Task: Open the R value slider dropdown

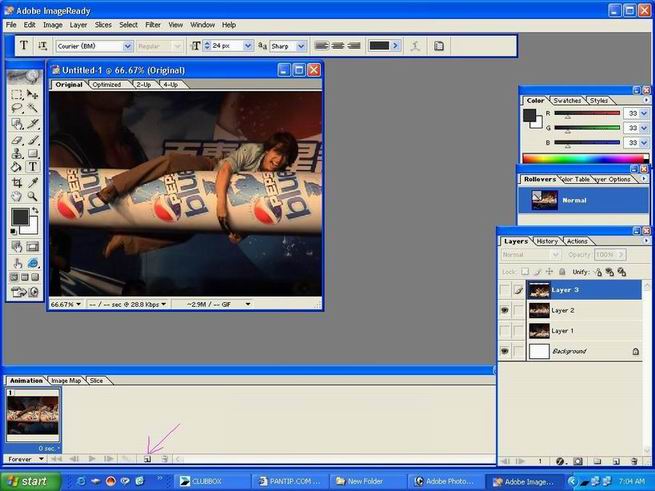Action: click(x=643, y=113)
